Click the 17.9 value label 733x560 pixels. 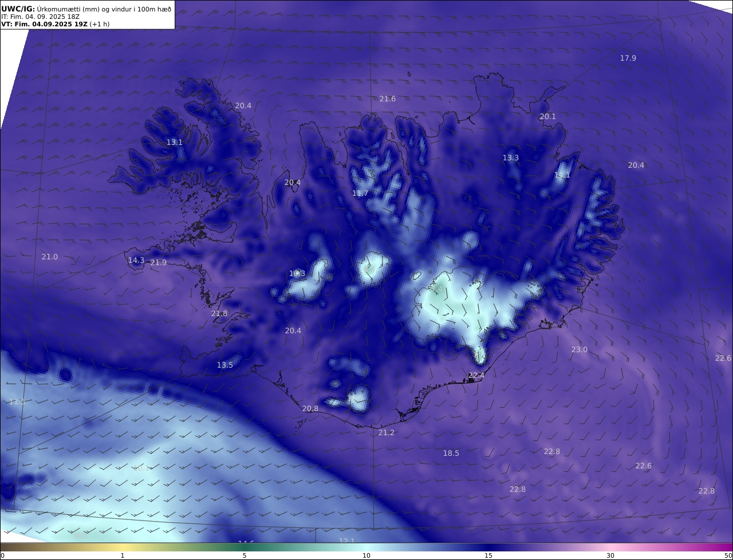click(x=628, y=58)
